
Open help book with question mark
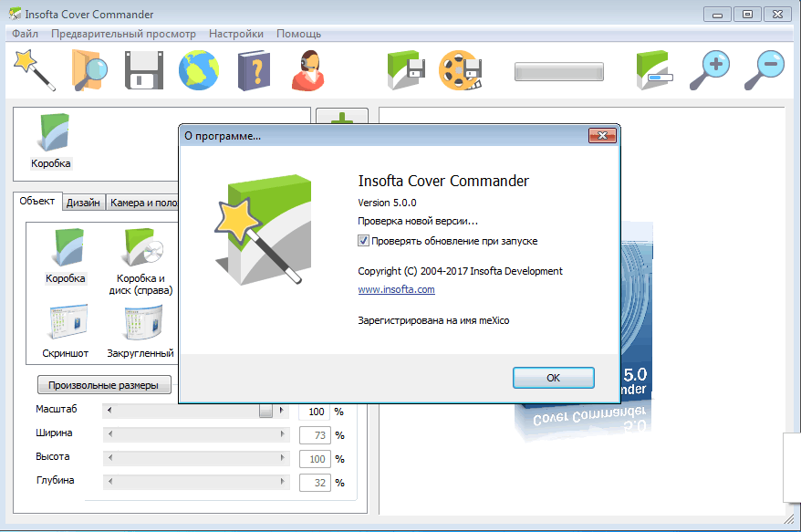254,70
